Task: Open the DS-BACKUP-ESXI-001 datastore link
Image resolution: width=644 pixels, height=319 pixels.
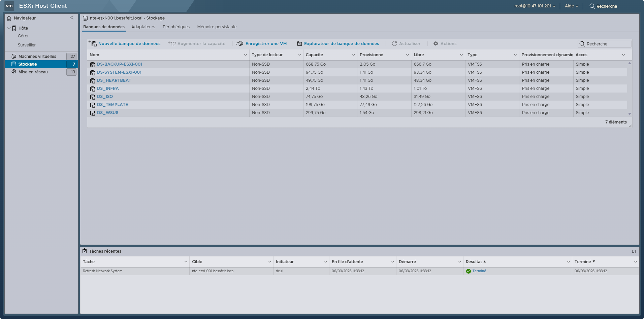Action: click(120, 64)
